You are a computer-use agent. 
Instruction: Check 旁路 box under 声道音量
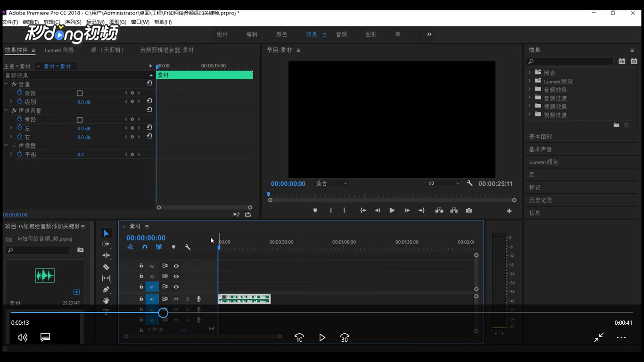pos(80,120)
